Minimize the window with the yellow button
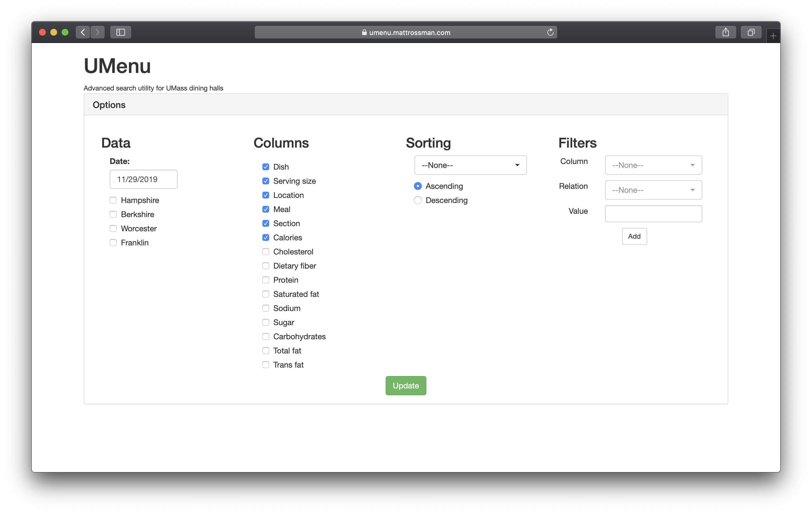The image size is (812, 514). 54,33
